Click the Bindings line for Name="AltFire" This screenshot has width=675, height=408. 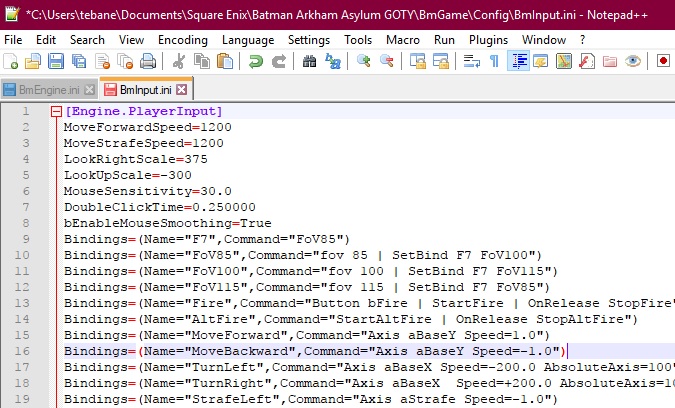(351, 319)
